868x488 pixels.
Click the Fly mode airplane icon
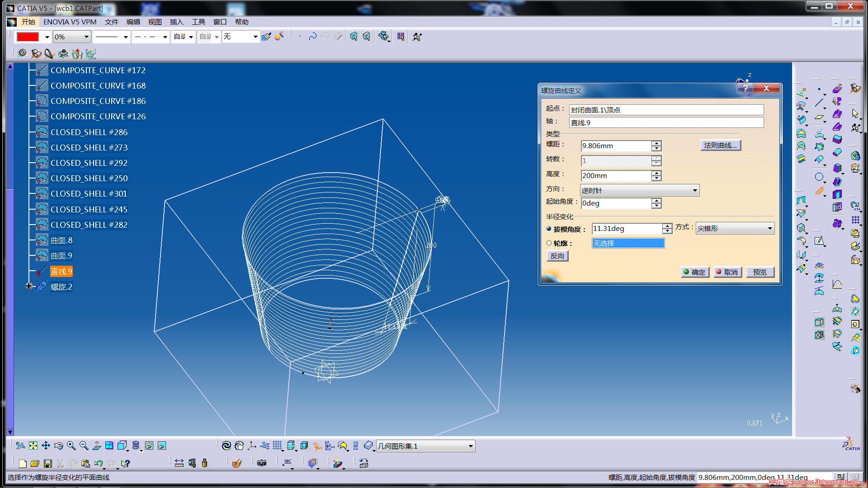tap(20, 446)
